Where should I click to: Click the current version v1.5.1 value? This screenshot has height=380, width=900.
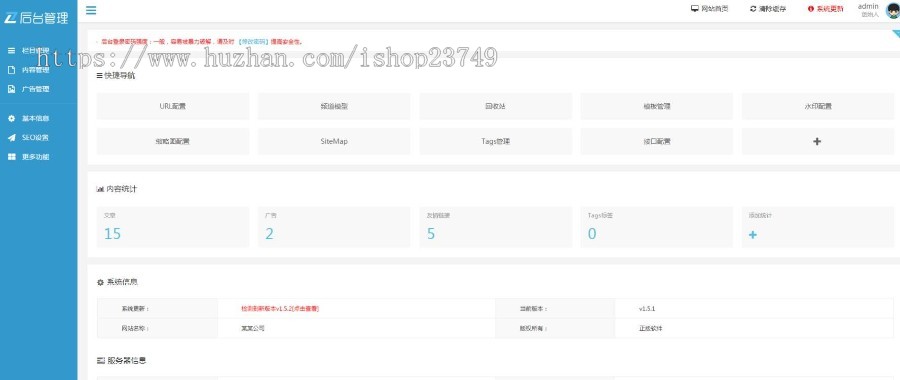click(647, 309)
